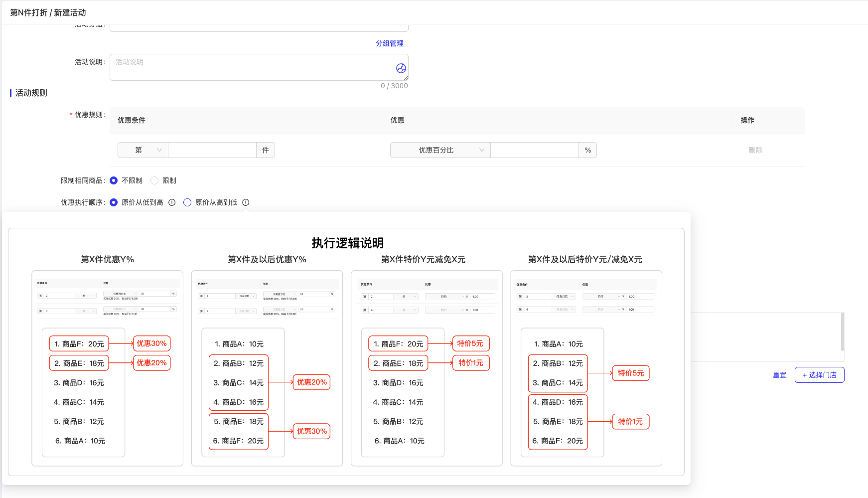Select the 限制 radio button
The width and height of the screenshot is (868, 498).
pos(154,180)
